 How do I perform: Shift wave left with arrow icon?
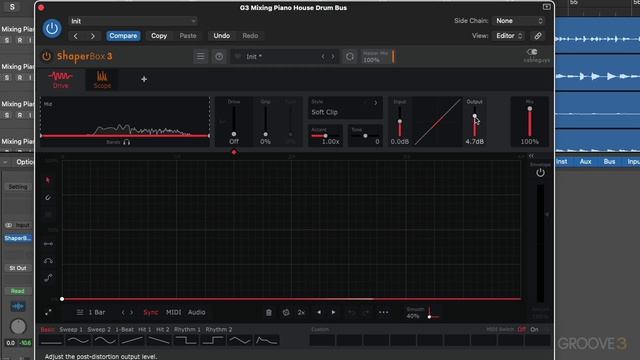tap(319, 312)
